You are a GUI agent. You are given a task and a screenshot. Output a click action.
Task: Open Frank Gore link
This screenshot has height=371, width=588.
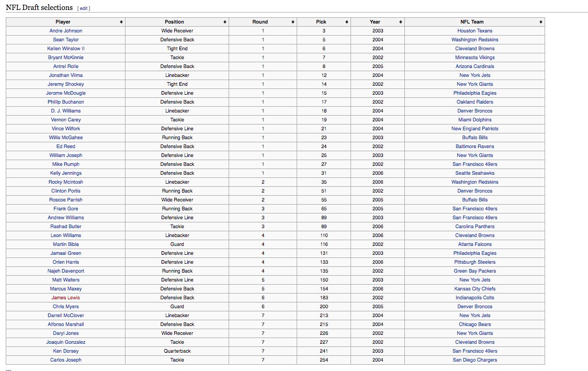[x=65, y=209]
